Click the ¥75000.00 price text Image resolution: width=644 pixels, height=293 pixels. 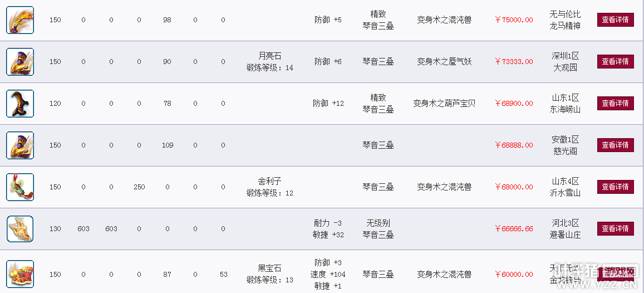click(x=514, y=19)
